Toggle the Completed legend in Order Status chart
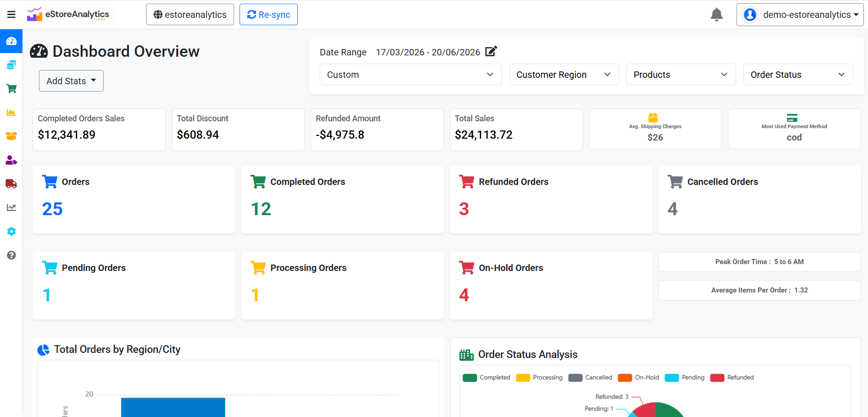Screen dimensions: 868x417 [486, 378]
